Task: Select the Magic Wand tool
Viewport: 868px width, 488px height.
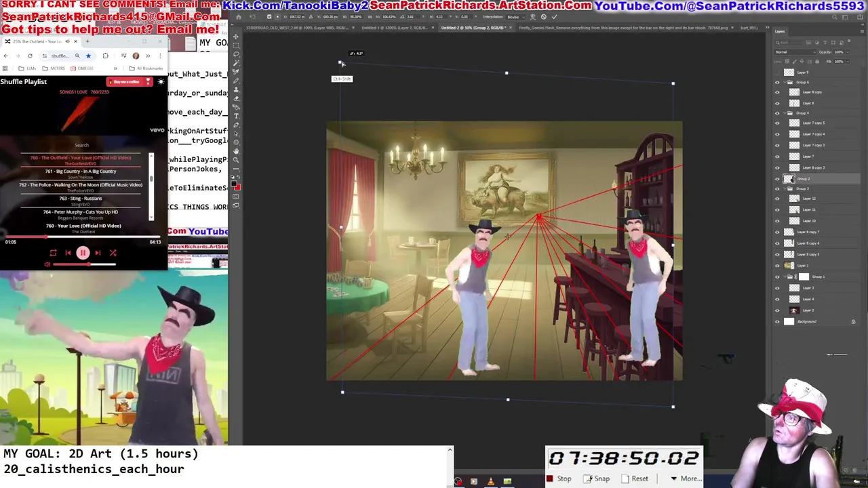Action: point(236,63)
